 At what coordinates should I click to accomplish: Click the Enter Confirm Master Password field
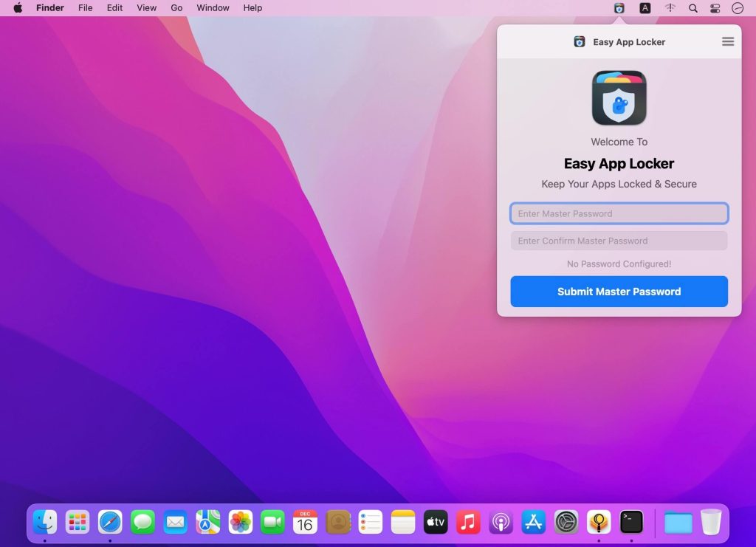tap(619, 241)
